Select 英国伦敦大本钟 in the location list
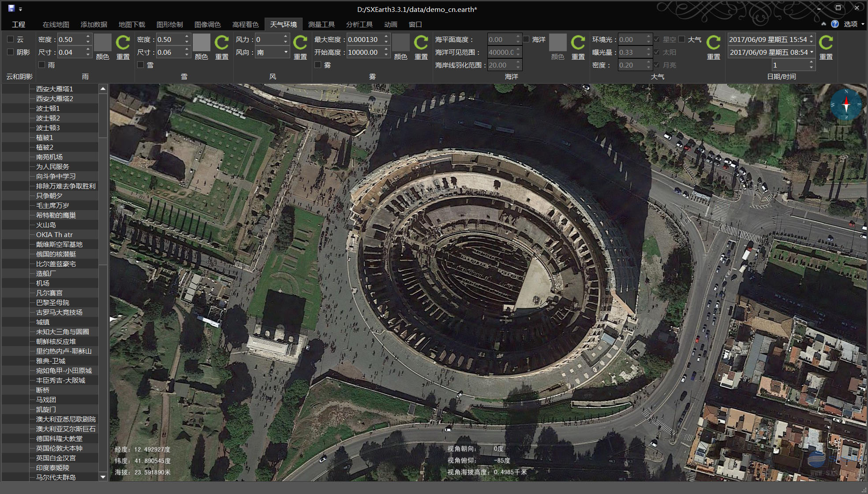 click(x=59, y=448)
